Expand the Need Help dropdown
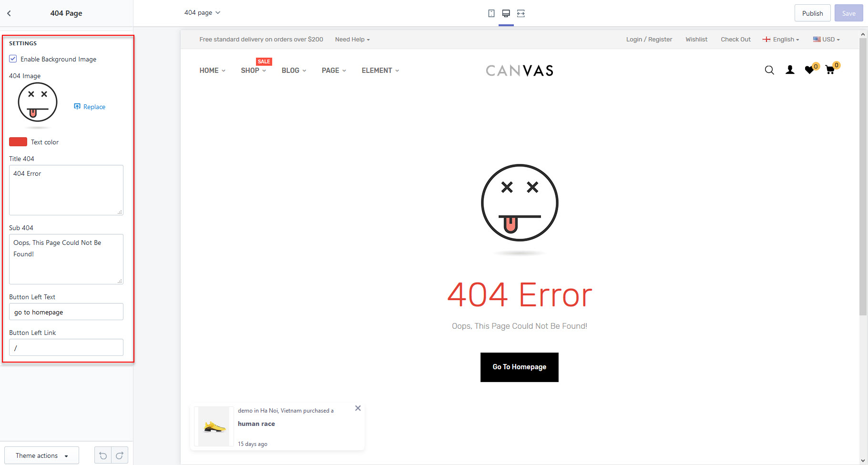 click(352, 40)
